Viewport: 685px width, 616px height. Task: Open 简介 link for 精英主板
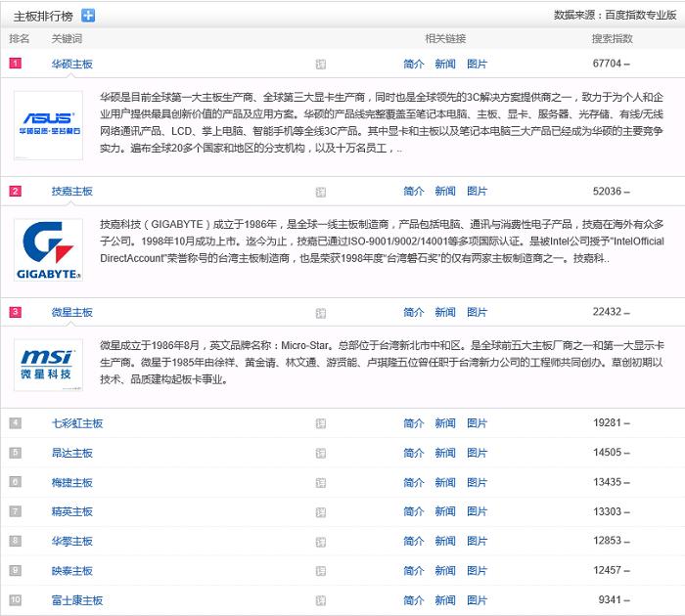click(x=414, y=511)
